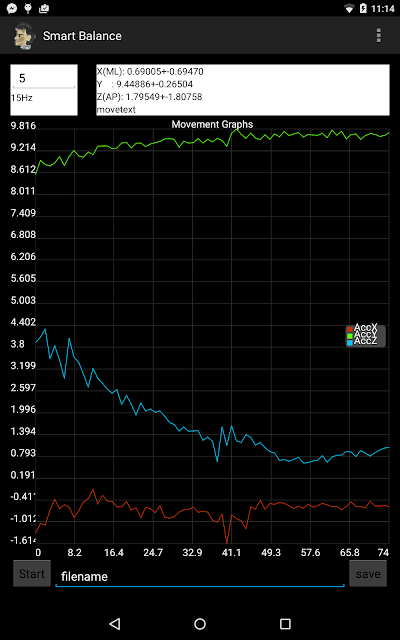
Task: Tap the X(ML) readout line
Action: click(150, 72)
